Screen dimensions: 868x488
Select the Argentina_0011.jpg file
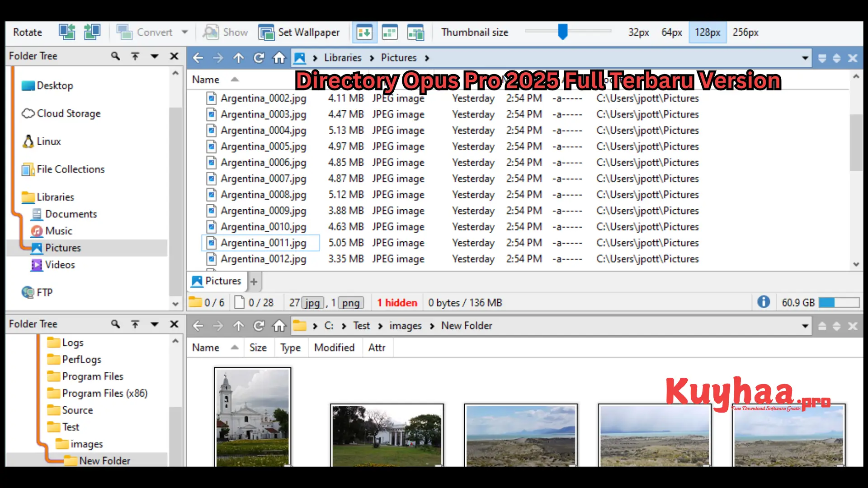pos(262,243)
